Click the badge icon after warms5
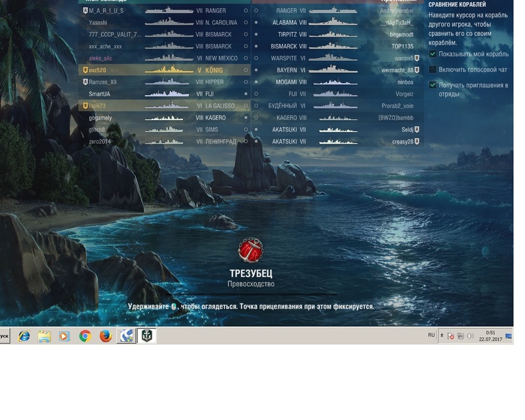 click(417, 58)
